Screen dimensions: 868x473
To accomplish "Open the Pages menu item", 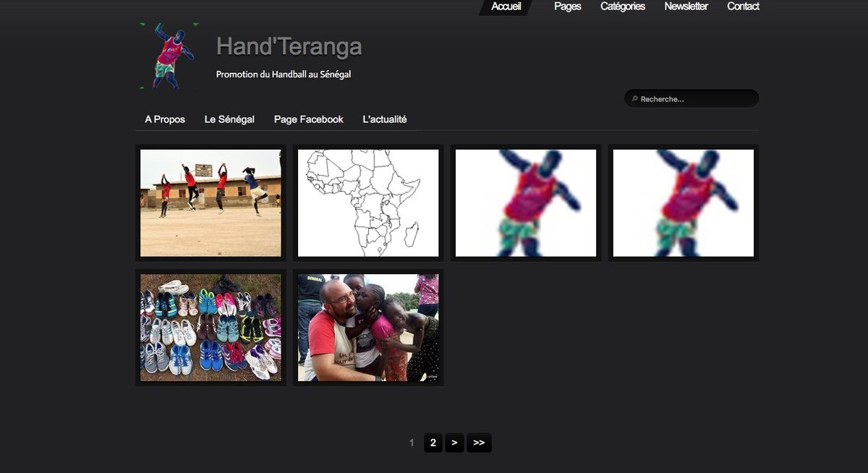I will coord(567,7).
